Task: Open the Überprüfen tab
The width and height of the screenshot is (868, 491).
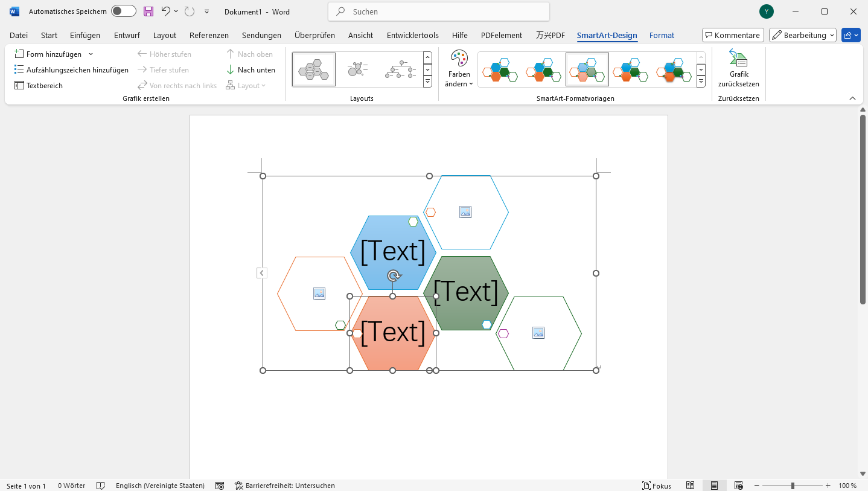Action: 314,35
